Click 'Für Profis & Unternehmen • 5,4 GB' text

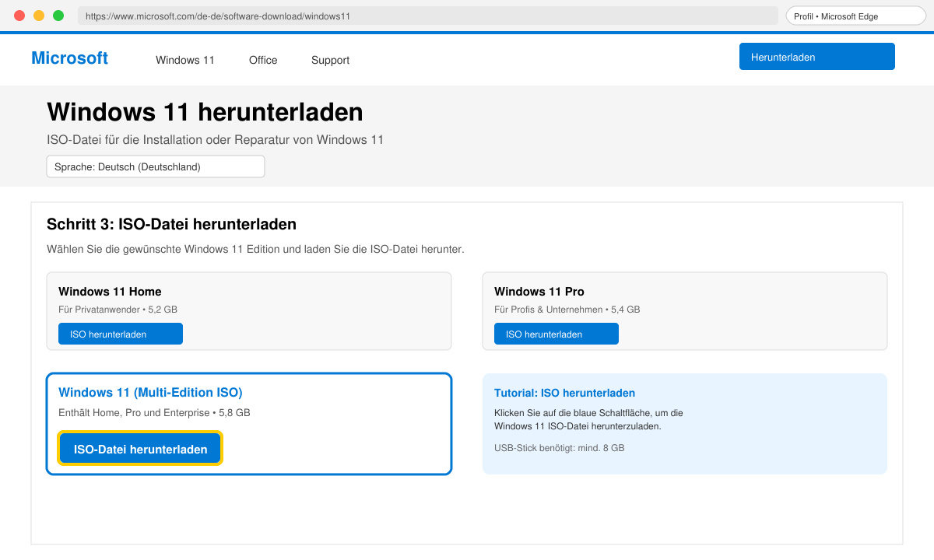pyautogui.click(x=567, y=310)
